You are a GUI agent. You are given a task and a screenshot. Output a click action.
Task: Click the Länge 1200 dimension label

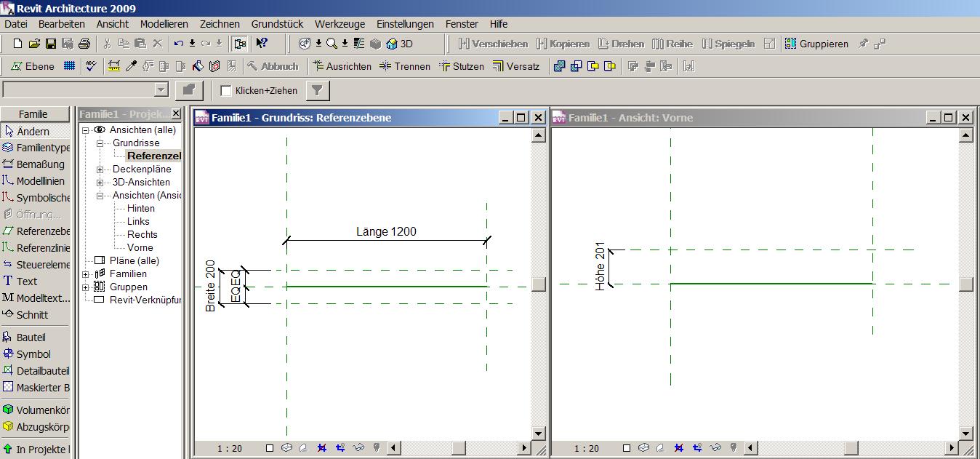point(386,232)
